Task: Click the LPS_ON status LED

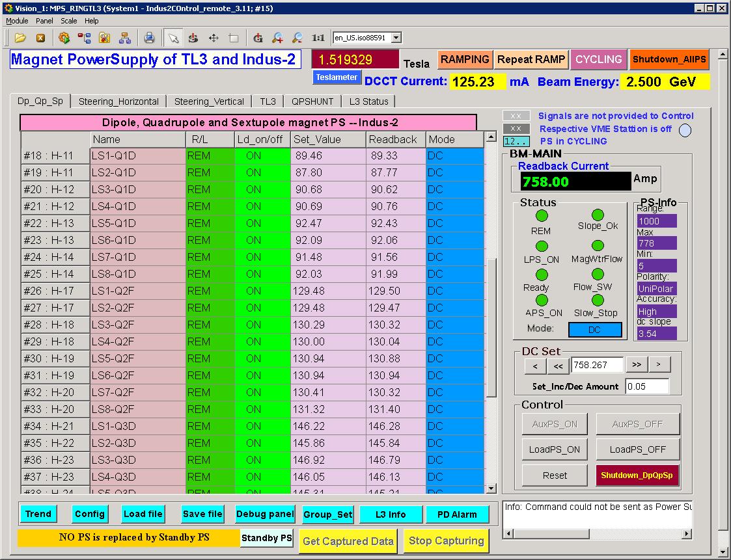Action: (542, 246)
